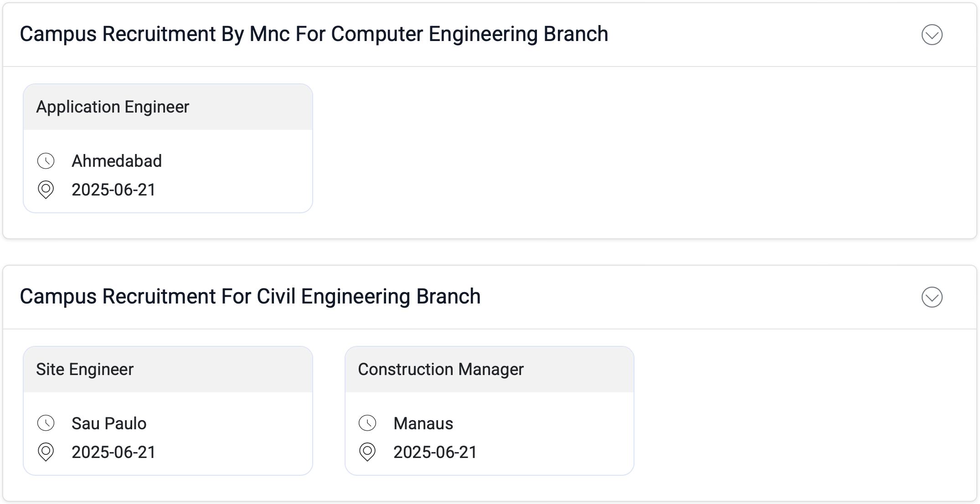Click the Campus Recruitment For Civil Engineering heading
The height and width of the screenshot is (504, 980).
250,297
